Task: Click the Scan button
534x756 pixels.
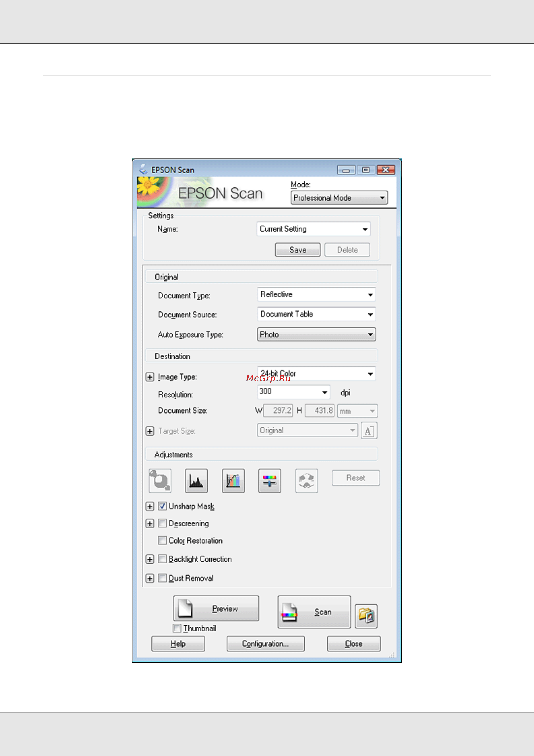Action: (314, 612)
